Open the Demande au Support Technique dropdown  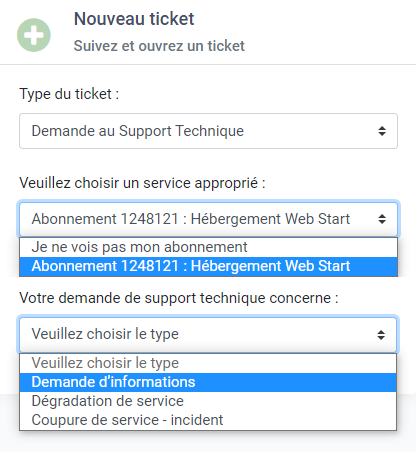tap(208, 131)
